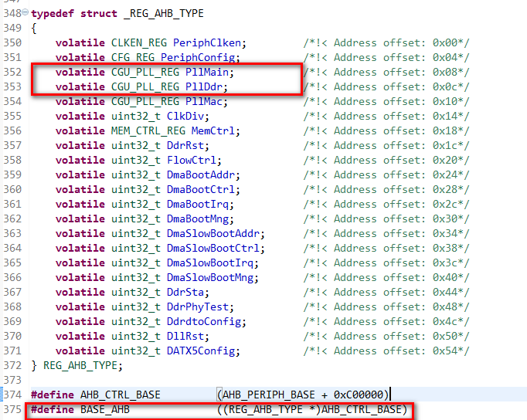Click the DmaBootMng field
Viewport: 527px width, 420px height.
(198, 219)
